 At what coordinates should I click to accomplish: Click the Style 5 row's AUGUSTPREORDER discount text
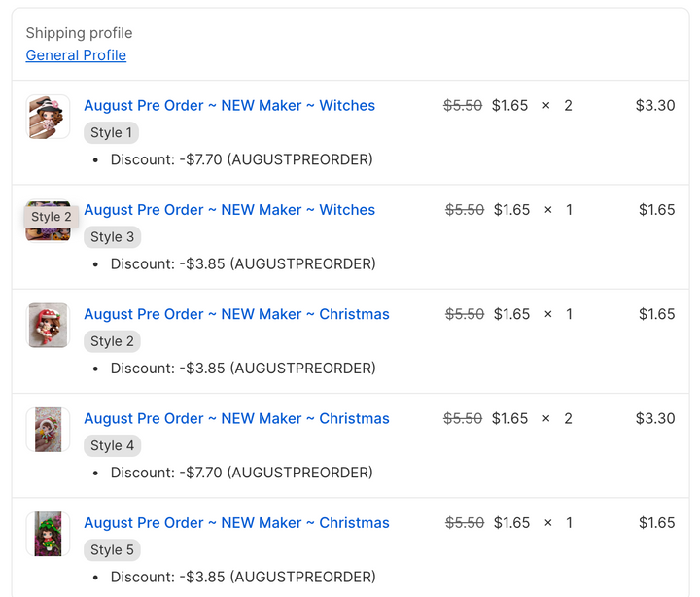click(x=243, y=577)
